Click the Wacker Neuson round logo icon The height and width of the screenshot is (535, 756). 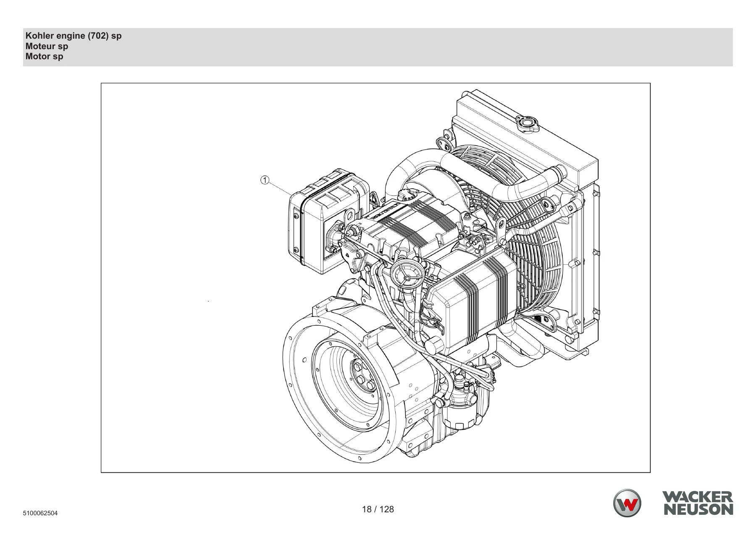[627, 503]
